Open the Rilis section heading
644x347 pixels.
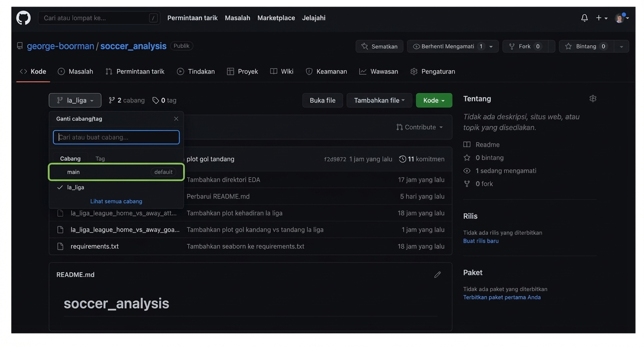click(470, 216)
